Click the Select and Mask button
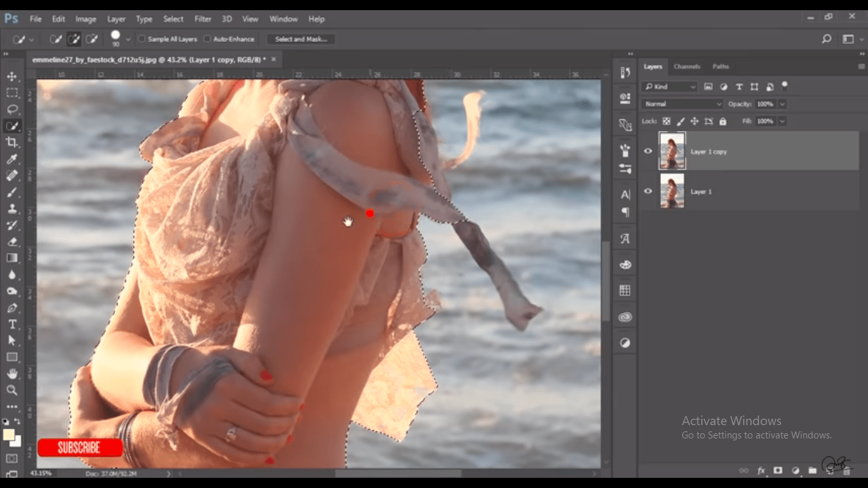The height and width of the screenshot is (488, 868). (301, 39)
